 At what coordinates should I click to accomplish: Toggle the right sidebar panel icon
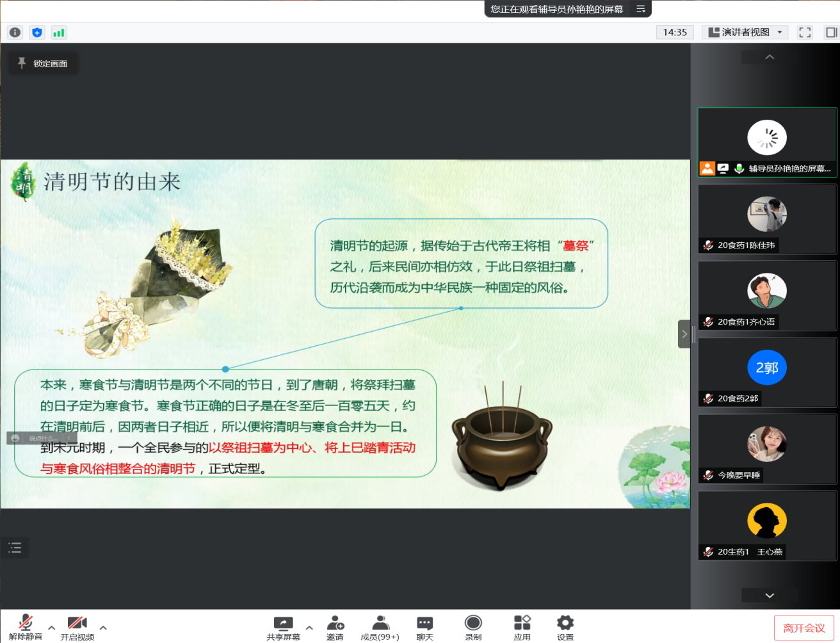831,33
